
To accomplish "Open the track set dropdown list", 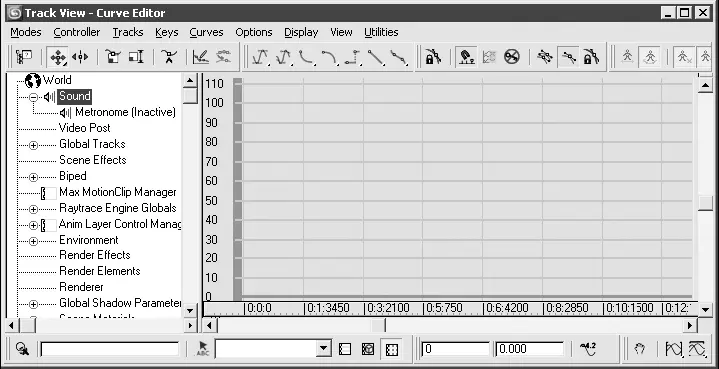I will (323, 349).
